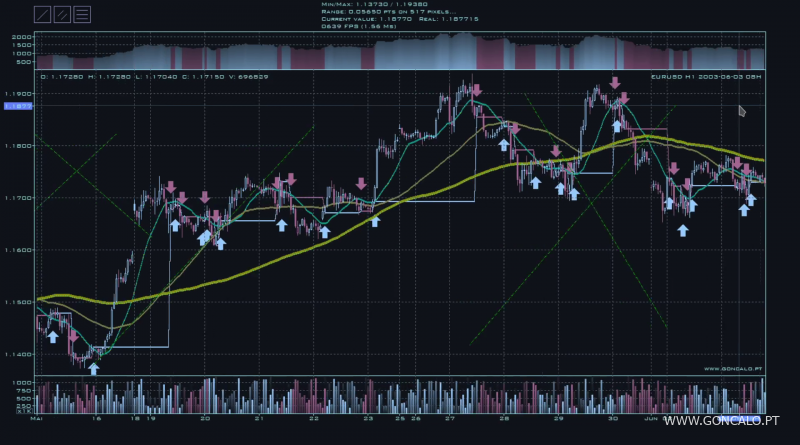Select the parallel lines channel tool
800x445 pixels.
point(62,14)
